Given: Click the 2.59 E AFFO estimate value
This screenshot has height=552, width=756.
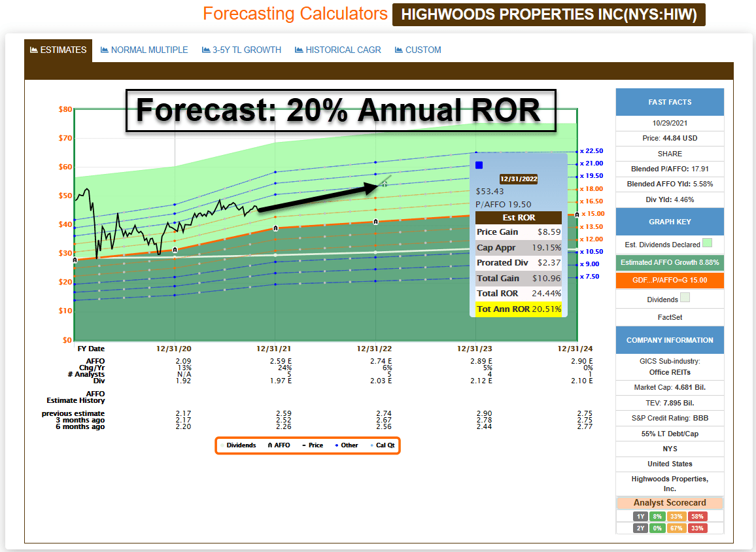Looking at the screenshot, I should (x=281, y=361).
